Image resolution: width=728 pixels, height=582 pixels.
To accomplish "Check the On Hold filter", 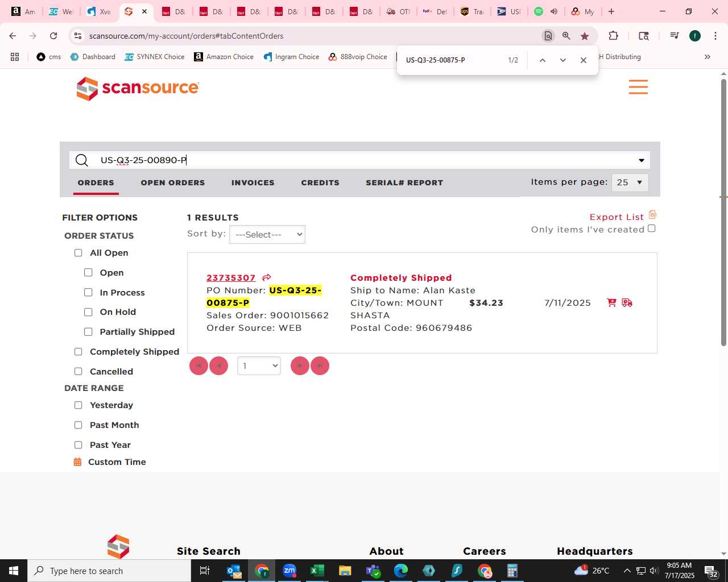I will [x=88, y=312].
